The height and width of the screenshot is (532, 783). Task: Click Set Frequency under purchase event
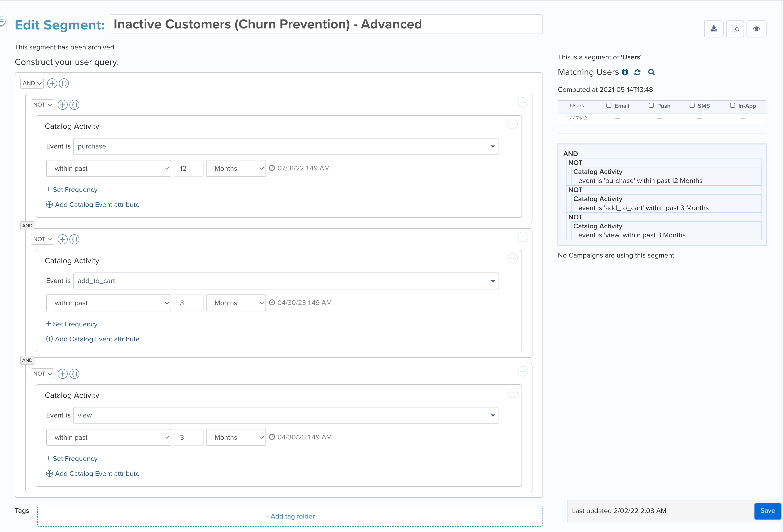(72, 190)
